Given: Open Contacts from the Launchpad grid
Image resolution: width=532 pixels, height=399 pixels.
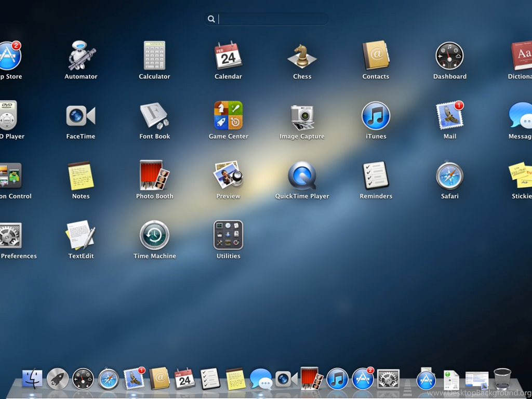Looking at the screenshot, I should pyautogui.click(x=376, y=55).
